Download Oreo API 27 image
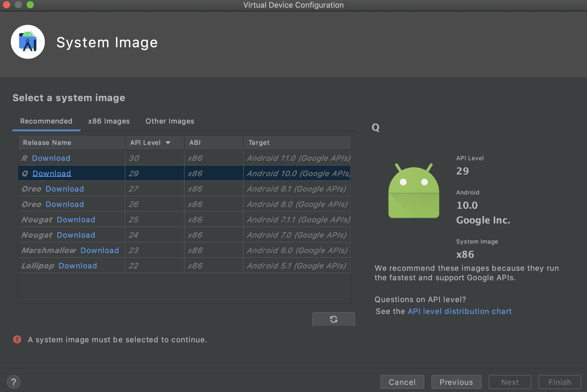 pos(65,189)
